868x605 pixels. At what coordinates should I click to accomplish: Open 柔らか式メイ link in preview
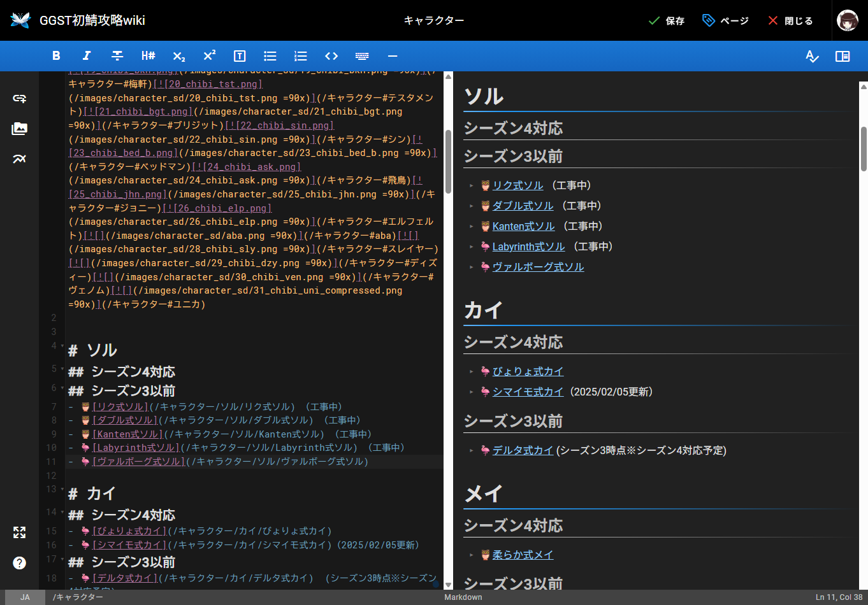(523, 555)
